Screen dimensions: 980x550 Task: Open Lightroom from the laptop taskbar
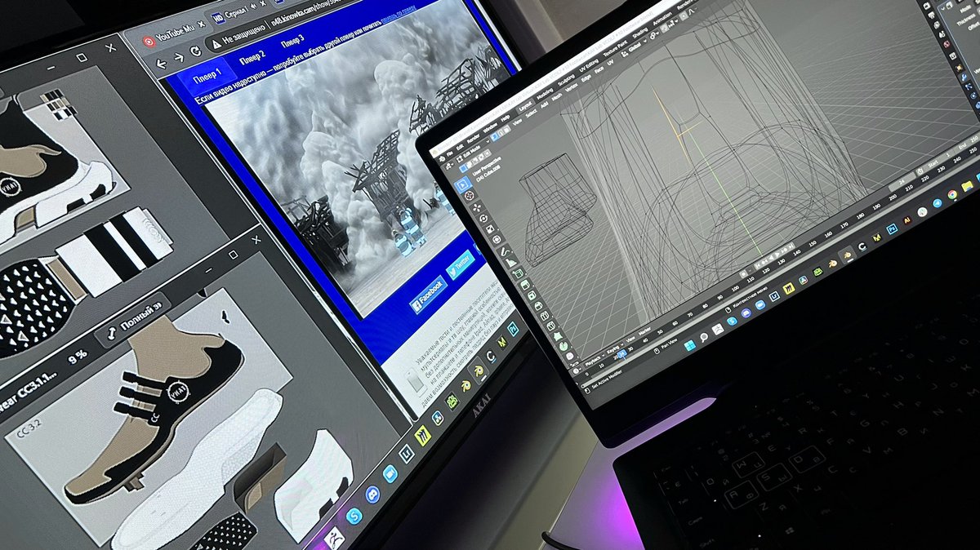(x=774, y=295)
